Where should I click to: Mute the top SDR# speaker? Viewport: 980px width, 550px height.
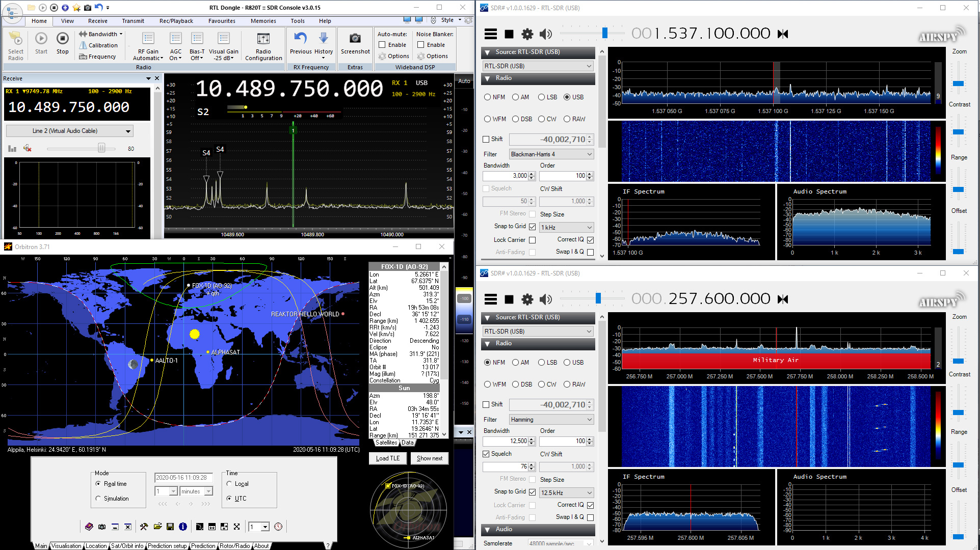coord(545,34)
